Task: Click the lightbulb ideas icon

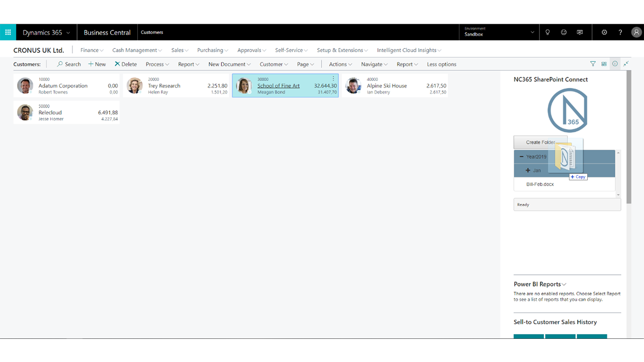Action: tap(547, 32)
